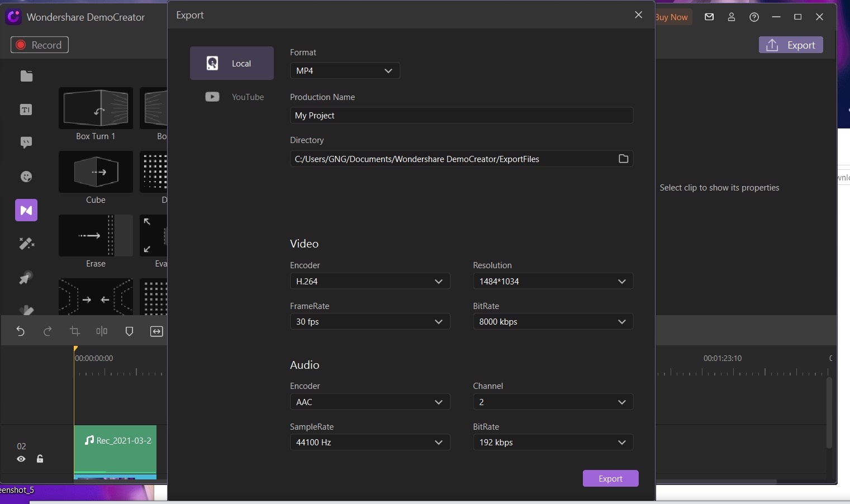This screenshot has height=504, width=850.
Task: Click the timeline playhead marker at 00:00:00:00
Action: point(75,349)
